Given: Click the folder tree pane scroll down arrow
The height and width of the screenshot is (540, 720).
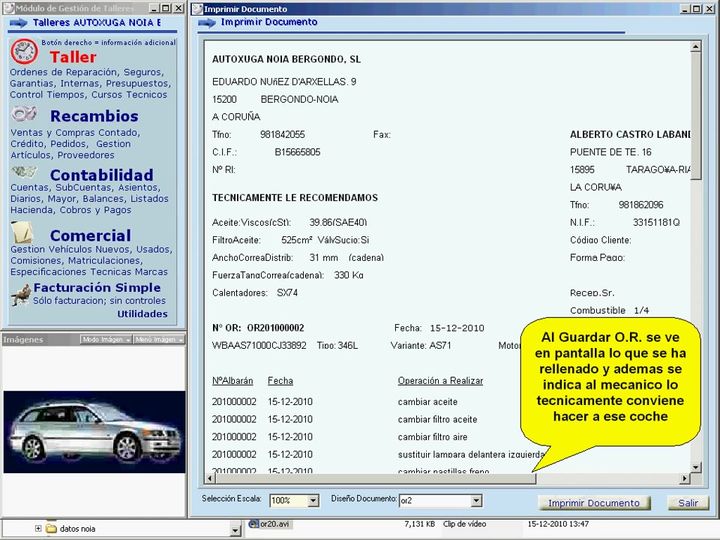Looking at the screenshot, I should [x=235, y=531].
